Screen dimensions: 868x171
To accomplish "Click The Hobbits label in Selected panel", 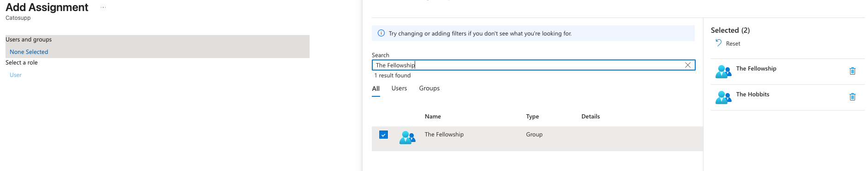I will point(752,94).
